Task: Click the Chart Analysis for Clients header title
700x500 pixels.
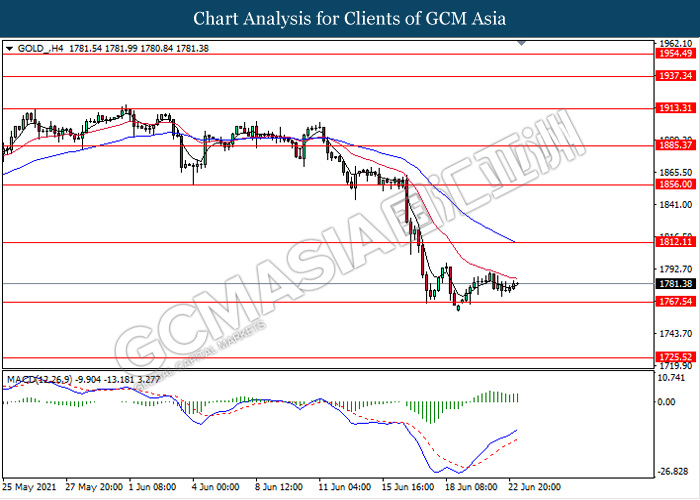Action: (x=350, y=19)
